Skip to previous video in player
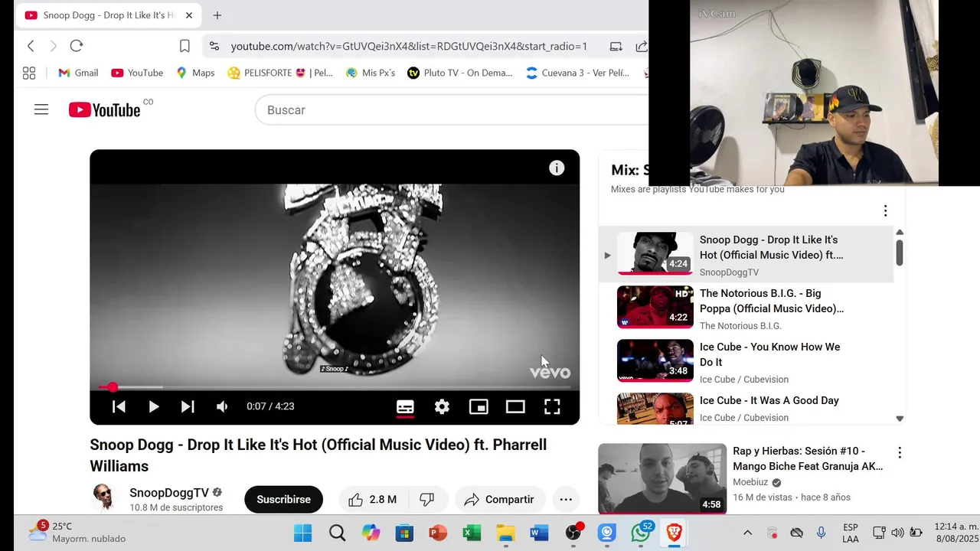 pos(119,406)
